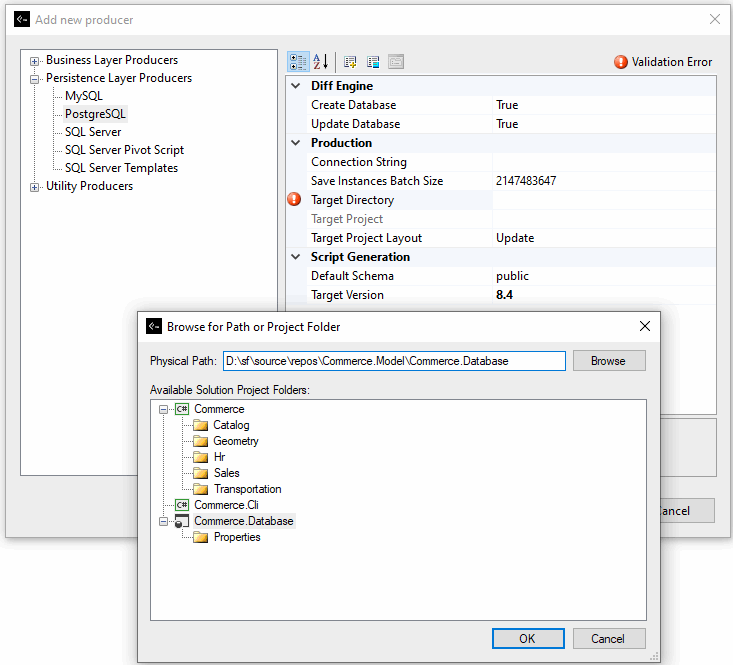Click the first property pages toolbar icon after the separator
The height and width of the screenshot is (665, 733).
pos(350,62)
